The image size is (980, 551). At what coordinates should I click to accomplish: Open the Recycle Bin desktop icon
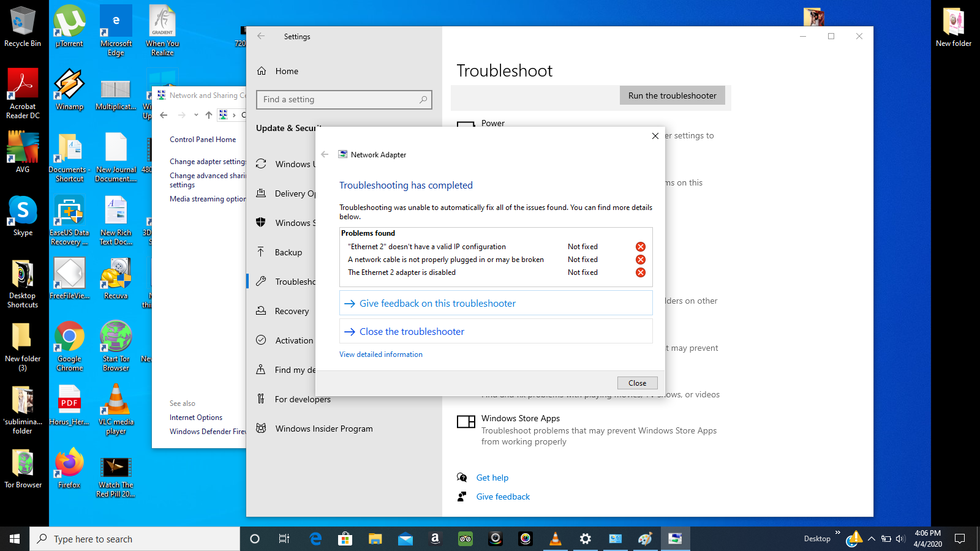(x=23, y=28)
